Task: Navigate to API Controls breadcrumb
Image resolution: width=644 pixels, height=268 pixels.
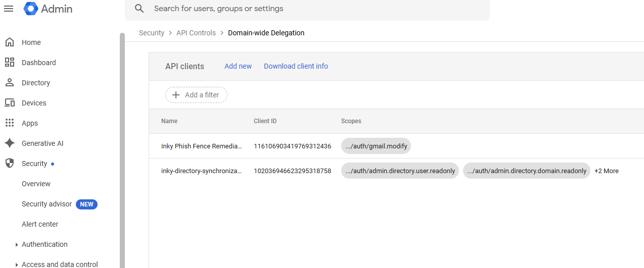Action: click(x=196, y=33)
